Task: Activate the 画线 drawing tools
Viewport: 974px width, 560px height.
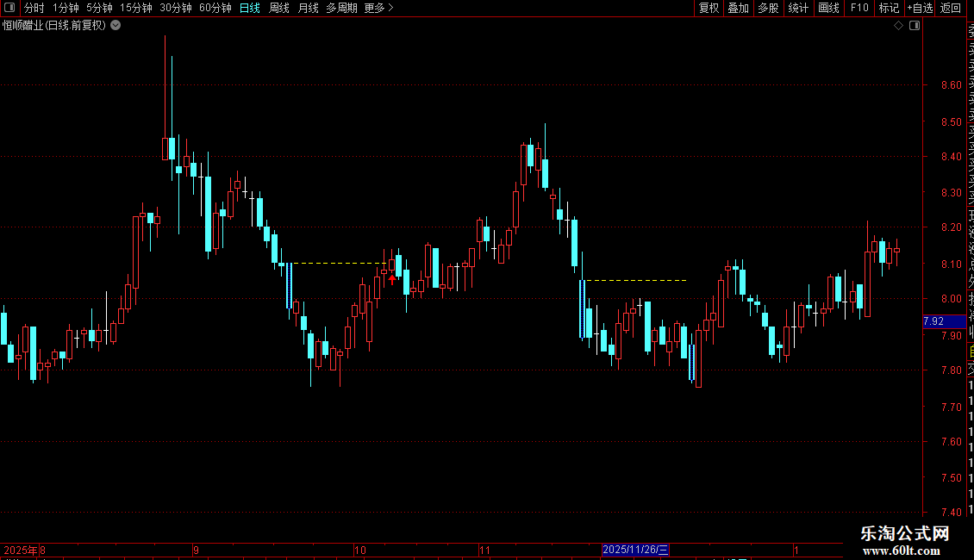Action: [828, 8]
